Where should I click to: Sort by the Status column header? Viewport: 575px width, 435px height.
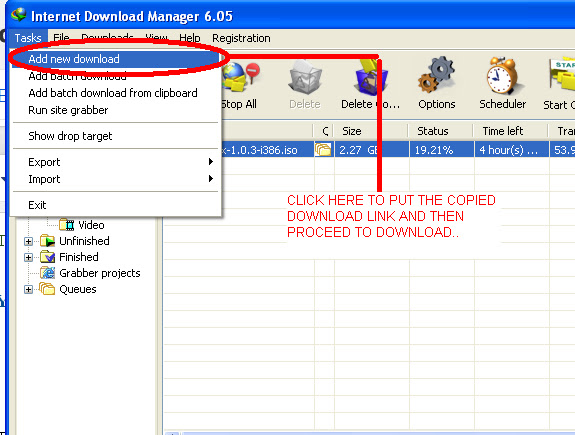point(441,131)
